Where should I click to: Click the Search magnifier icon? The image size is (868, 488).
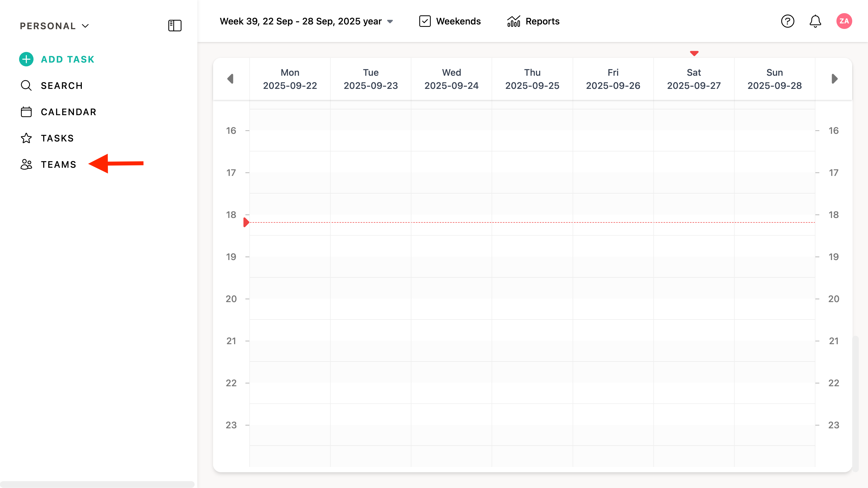[x=26, y=85]
